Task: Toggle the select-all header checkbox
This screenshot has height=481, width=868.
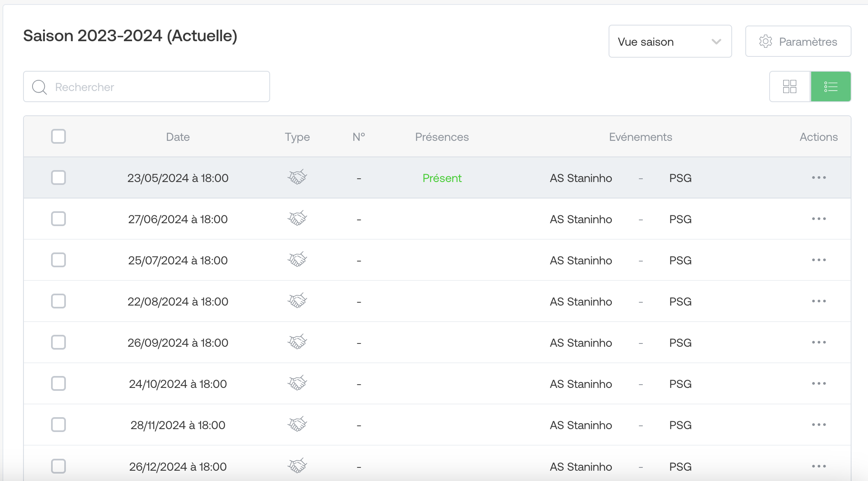Action: coord(58,136)
